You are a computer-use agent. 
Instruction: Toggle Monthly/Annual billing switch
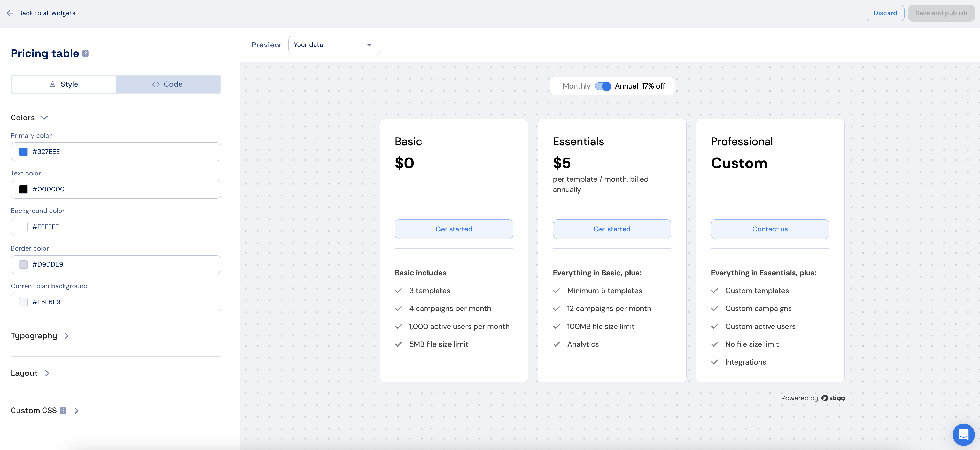point(603,86)
